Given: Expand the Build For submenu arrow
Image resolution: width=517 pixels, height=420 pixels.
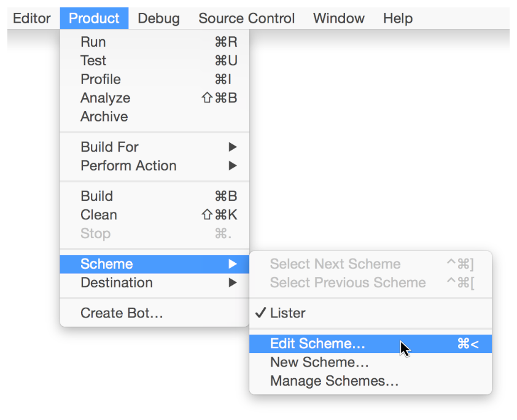Looking at the screenshot, I should pyautogui.click(x=232, y=147).
